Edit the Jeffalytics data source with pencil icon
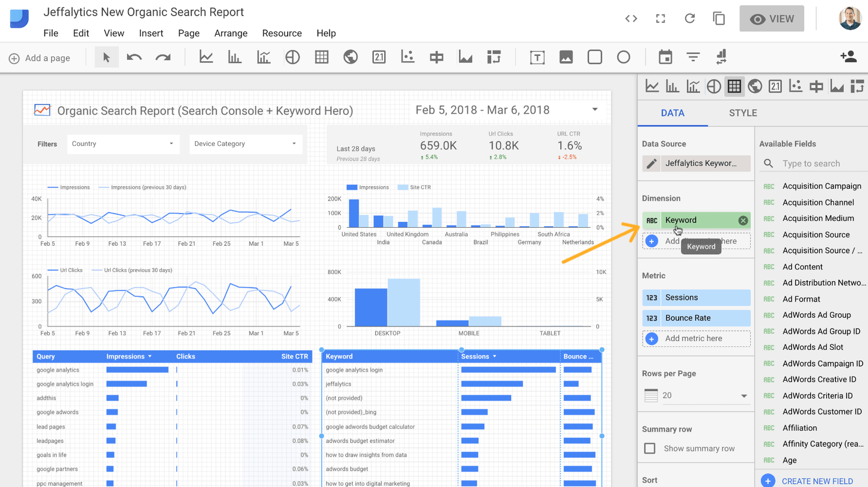The height and width of the screenshot is (487, 868). click(652, 163)
